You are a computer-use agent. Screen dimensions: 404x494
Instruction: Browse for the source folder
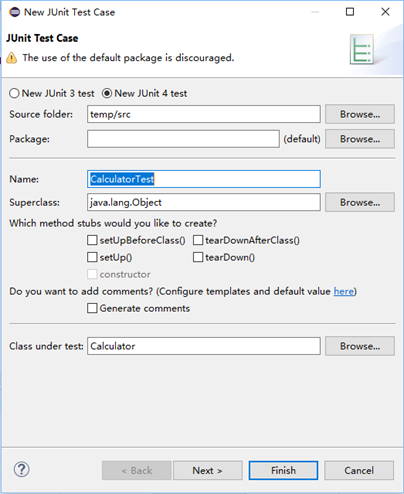coord(360,114)
